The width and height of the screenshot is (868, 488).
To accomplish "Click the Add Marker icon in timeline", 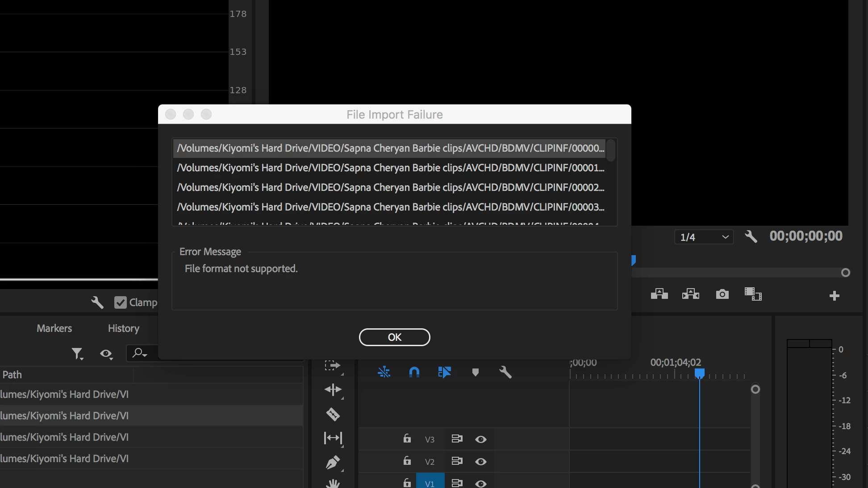I will tap(475, 372).
